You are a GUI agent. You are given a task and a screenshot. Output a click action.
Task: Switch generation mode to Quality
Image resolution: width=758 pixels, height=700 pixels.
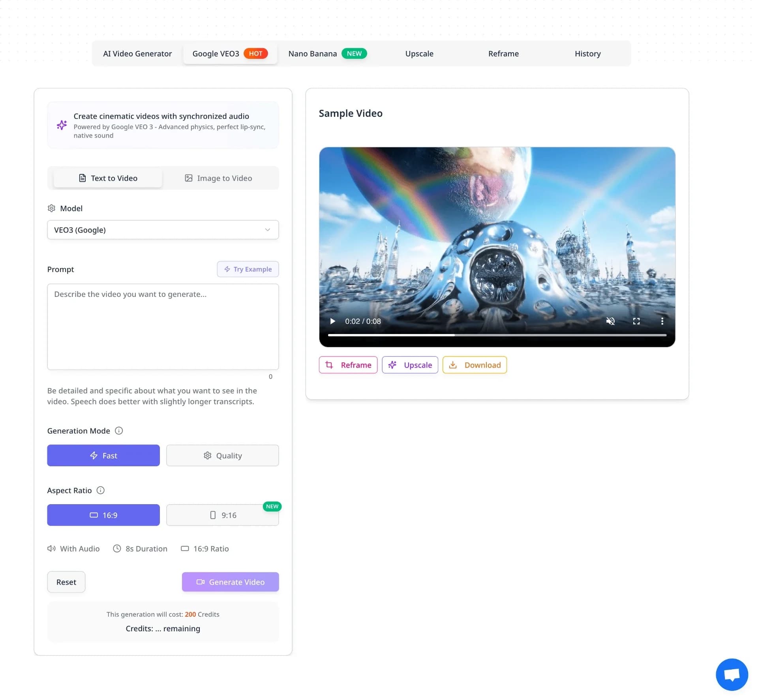223,455
